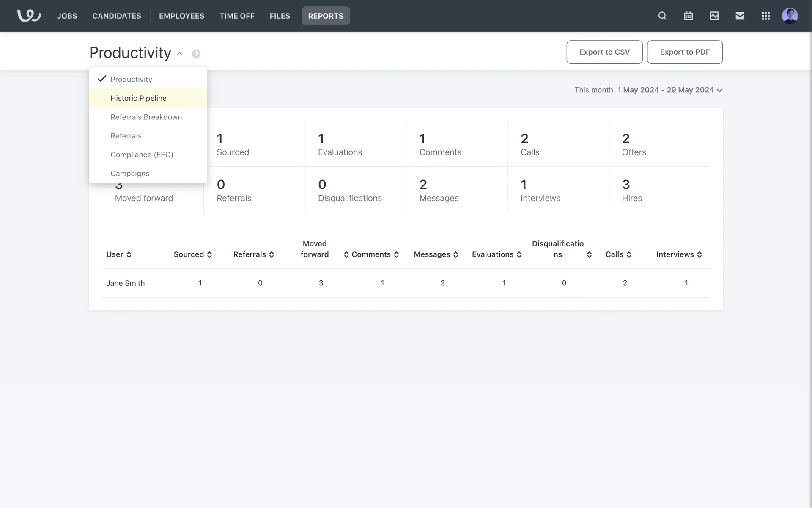Go to the Candidates tab
Screen dimensions: 812x508
117,16
